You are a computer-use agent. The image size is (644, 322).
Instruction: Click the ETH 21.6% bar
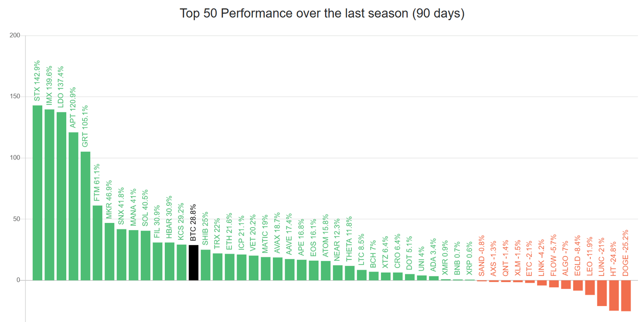pyautogui.click(x=230, y=267)
